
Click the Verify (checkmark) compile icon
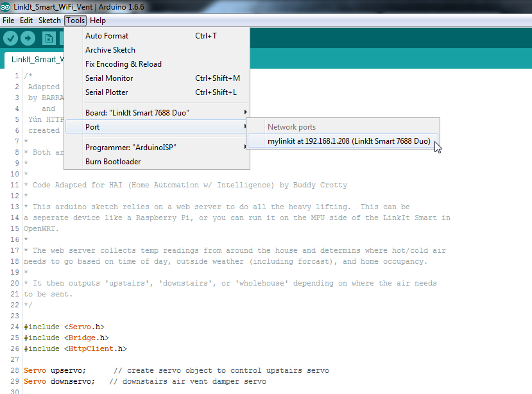click(10, 38)
